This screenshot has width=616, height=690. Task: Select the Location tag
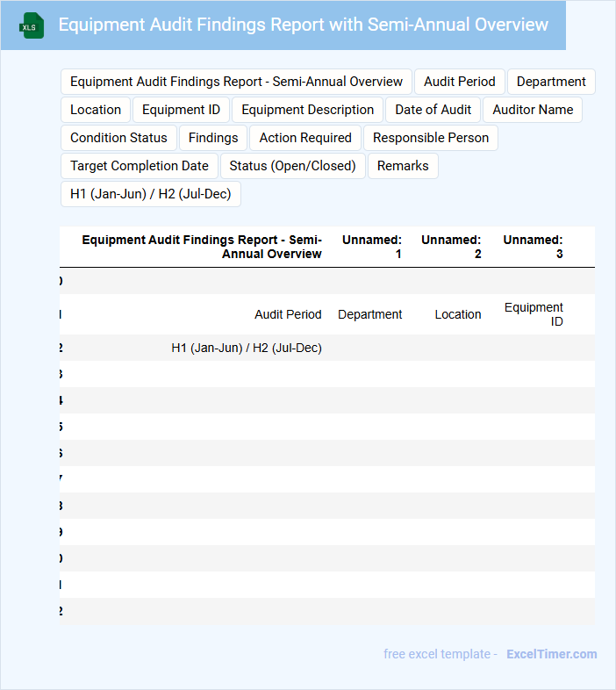96,110
